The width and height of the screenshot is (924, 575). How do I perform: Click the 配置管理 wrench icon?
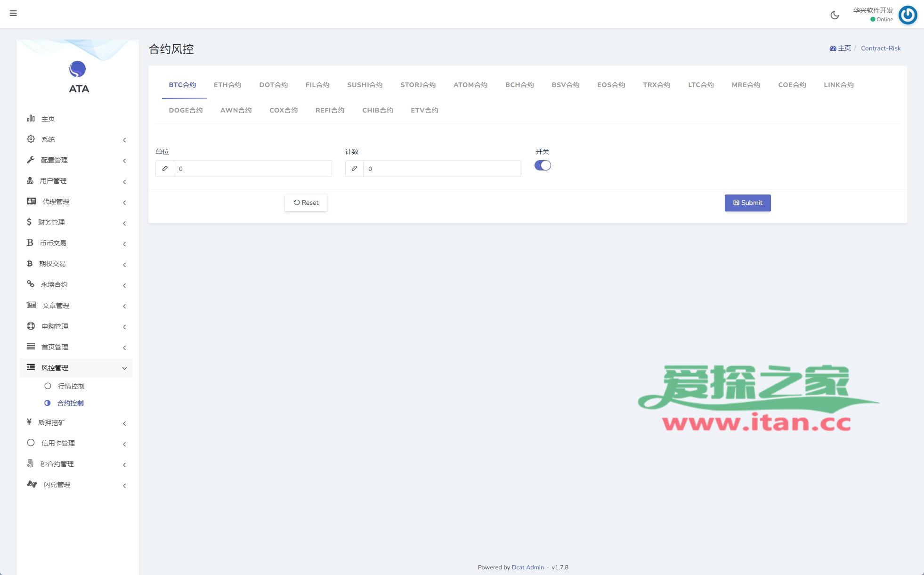[x=31, y=160]
